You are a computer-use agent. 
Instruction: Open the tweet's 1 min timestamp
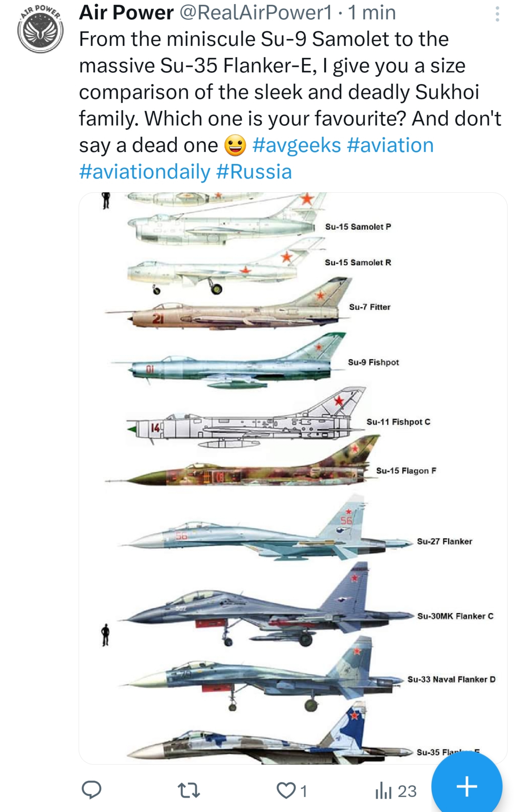[x=372, y=13]
